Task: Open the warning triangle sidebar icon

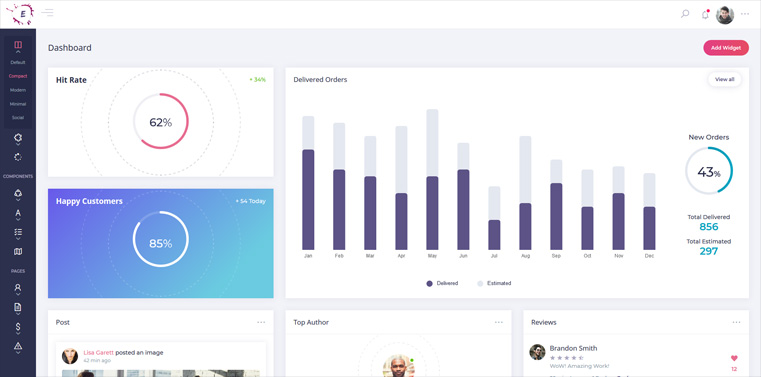Action: tap(18, 346)
